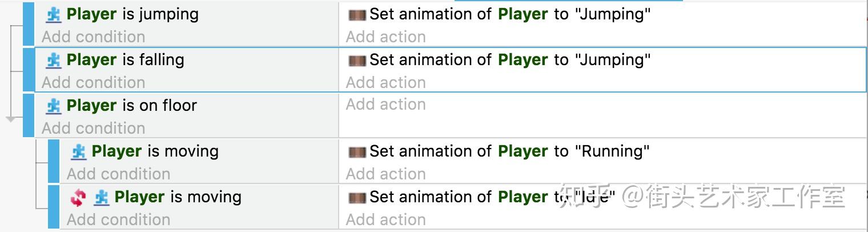Add condition under "Player is on floor"
Screen dimensions: 868x232
[x=93, y=128]
